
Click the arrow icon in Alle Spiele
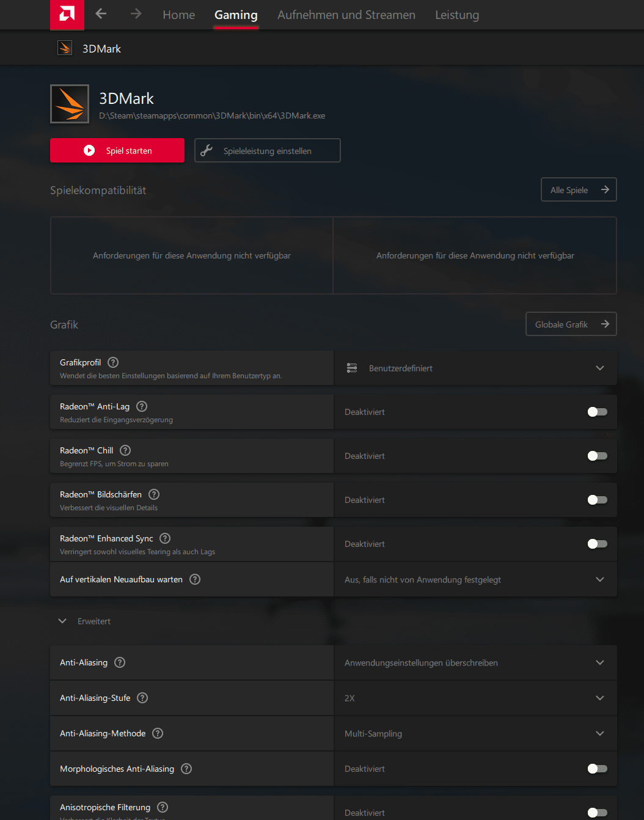[x=605, y=189]
